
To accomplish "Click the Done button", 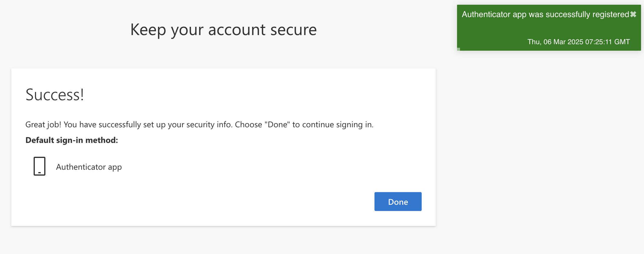I will [x=398, y=202].
